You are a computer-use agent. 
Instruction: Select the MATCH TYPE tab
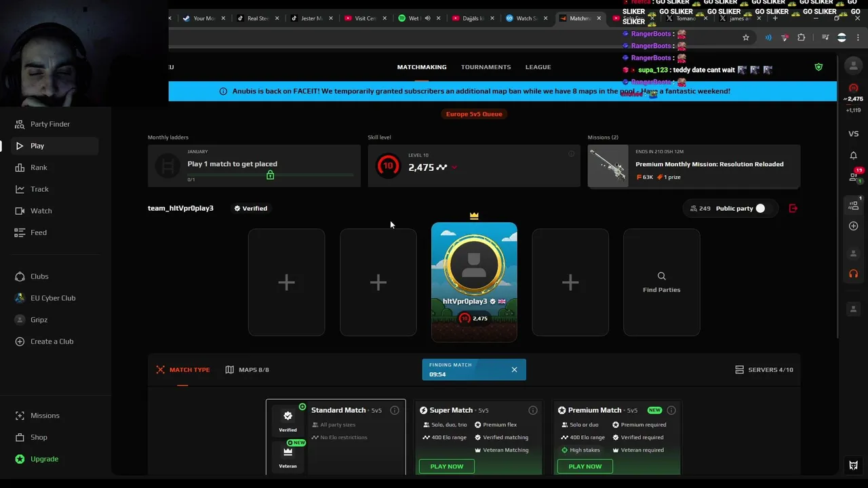(182, 370)
